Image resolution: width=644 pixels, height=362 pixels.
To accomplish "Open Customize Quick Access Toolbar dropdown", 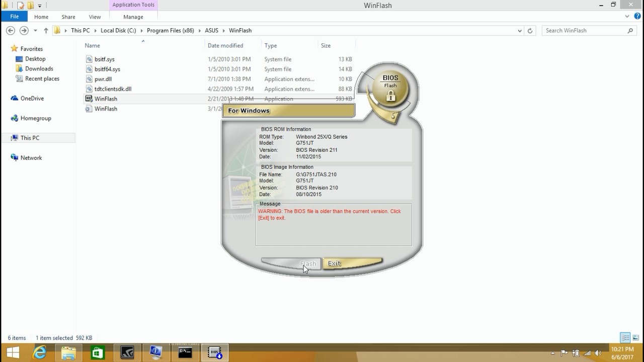I will click(x=39, y=6).
